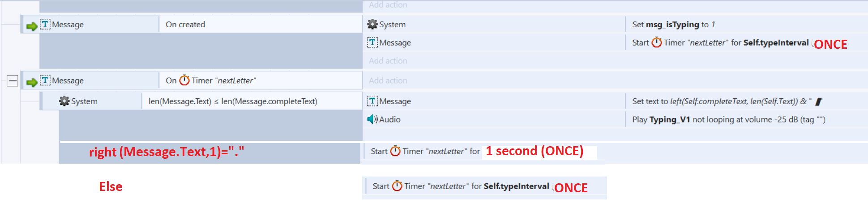Select the Play Typing_V1 audio action
This screenshot has height=203, width=868.
tap(729, 119)
